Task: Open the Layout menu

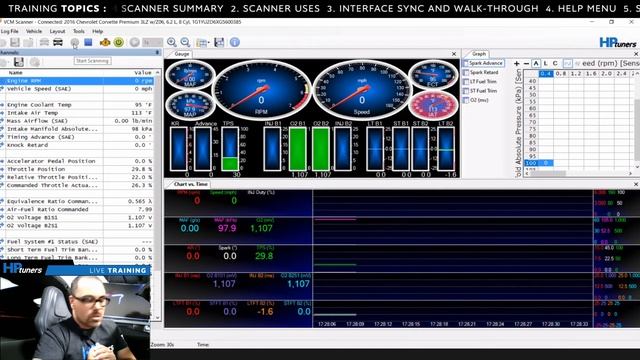Action: point(57,31)
